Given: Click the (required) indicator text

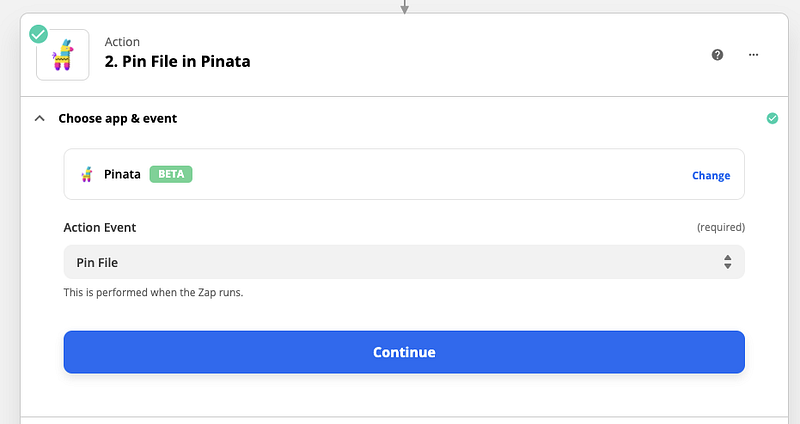Looking at the screenshot, I should 720,228.
